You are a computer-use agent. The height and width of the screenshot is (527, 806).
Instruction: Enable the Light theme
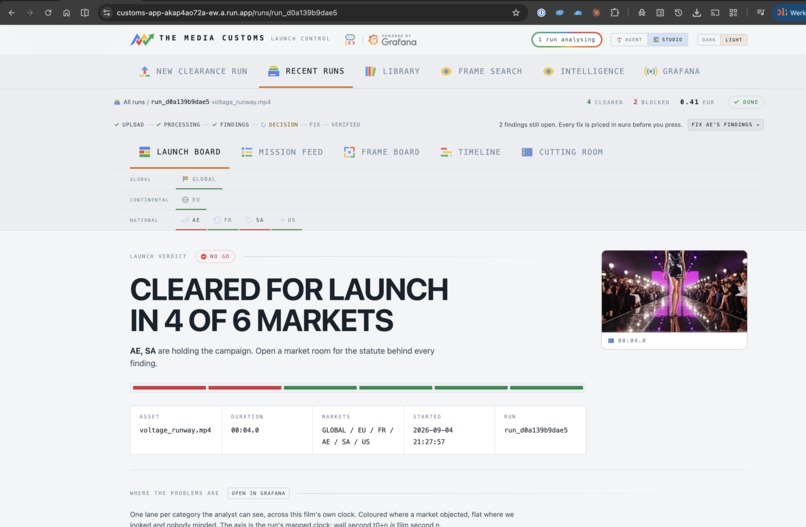coord(734,40)
